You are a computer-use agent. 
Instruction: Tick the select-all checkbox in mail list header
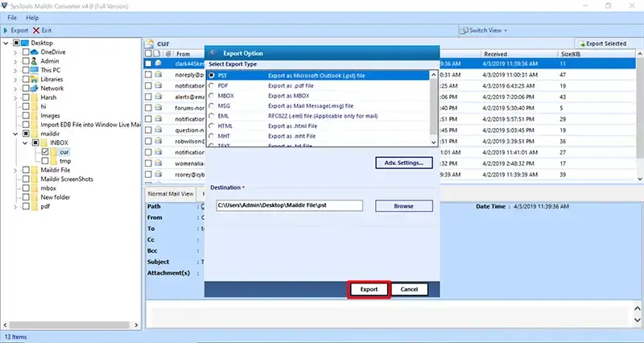coord(148,54)
